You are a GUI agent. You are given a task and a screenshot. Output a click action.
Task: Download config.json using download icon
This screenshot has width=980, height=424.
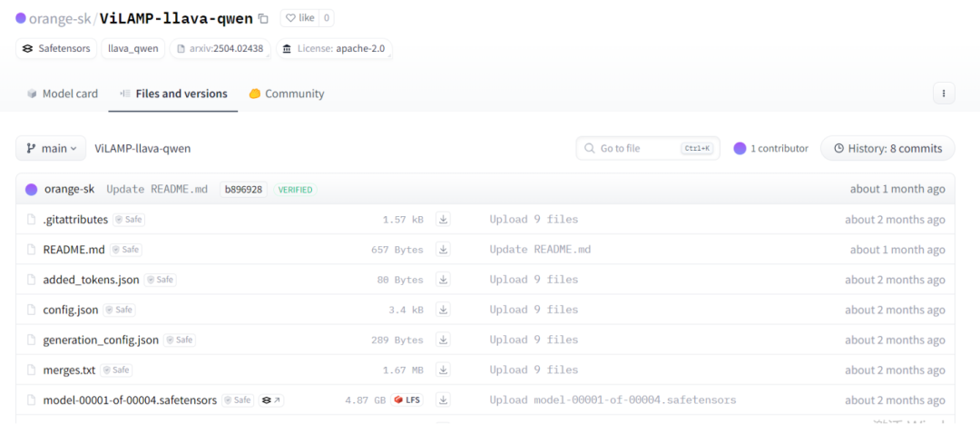tap(443, 310)
